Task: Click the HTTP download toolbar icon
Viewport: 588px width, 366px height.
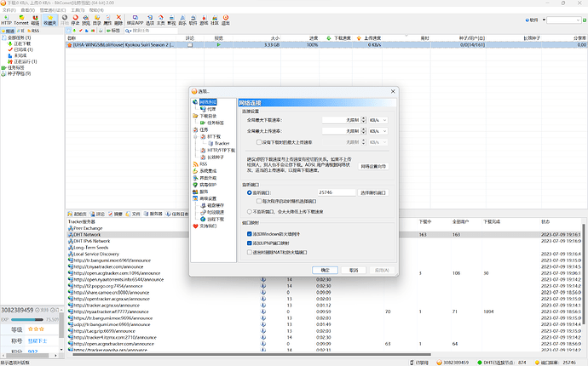Action: (6, 20)
